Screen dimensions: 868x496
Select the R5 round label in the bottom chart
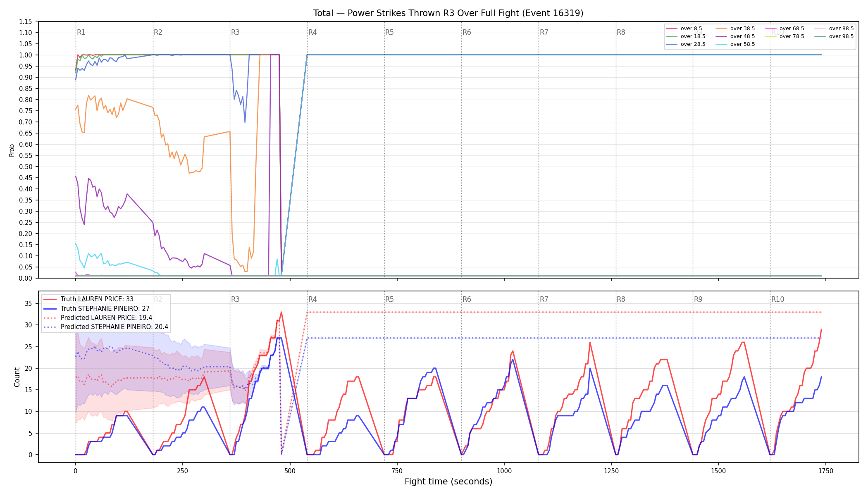tap(389, 299)
